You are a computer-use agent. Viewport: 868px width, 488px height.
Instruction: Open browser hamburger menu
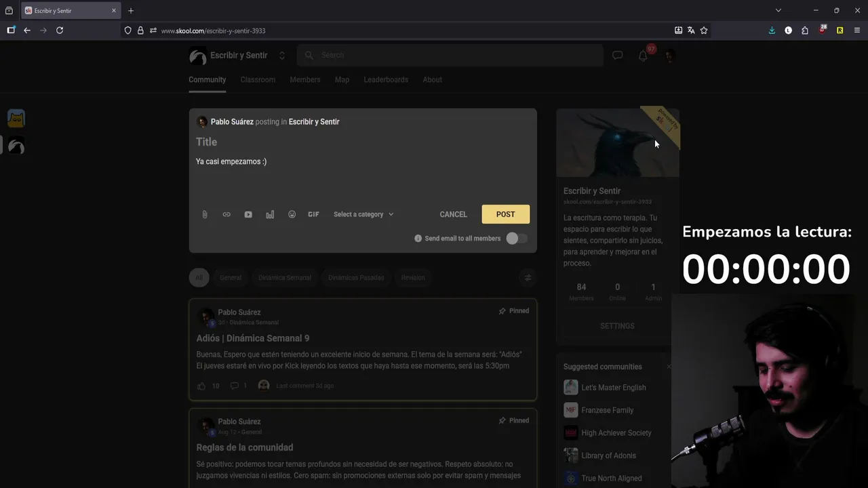tap(857, 30)
